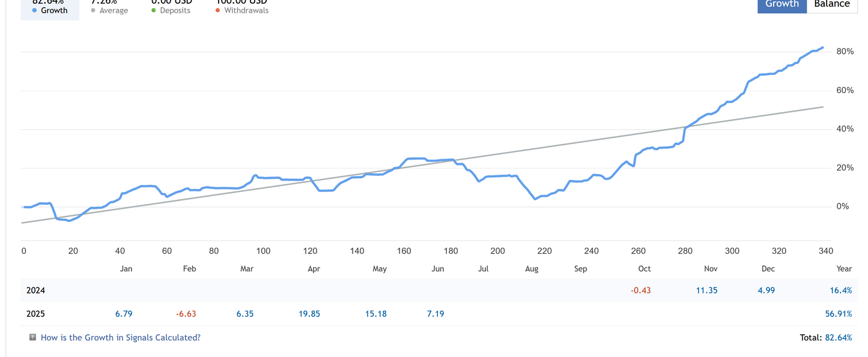Open 'How is the Growth in Signals Calculated?'
The width and height of the screenshot is (868, 357).
120,337
